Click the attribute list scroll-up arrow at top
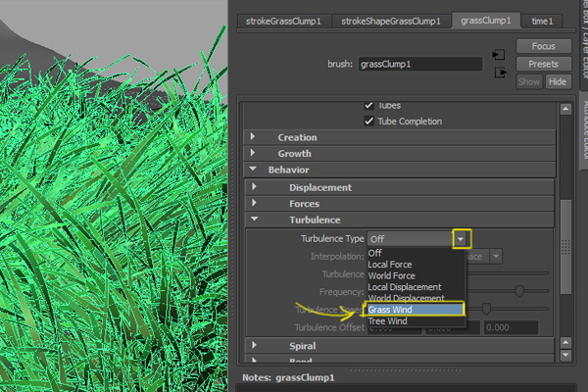Image resolution: width=588 pixels, height=392 pixels. pos(565,109)
